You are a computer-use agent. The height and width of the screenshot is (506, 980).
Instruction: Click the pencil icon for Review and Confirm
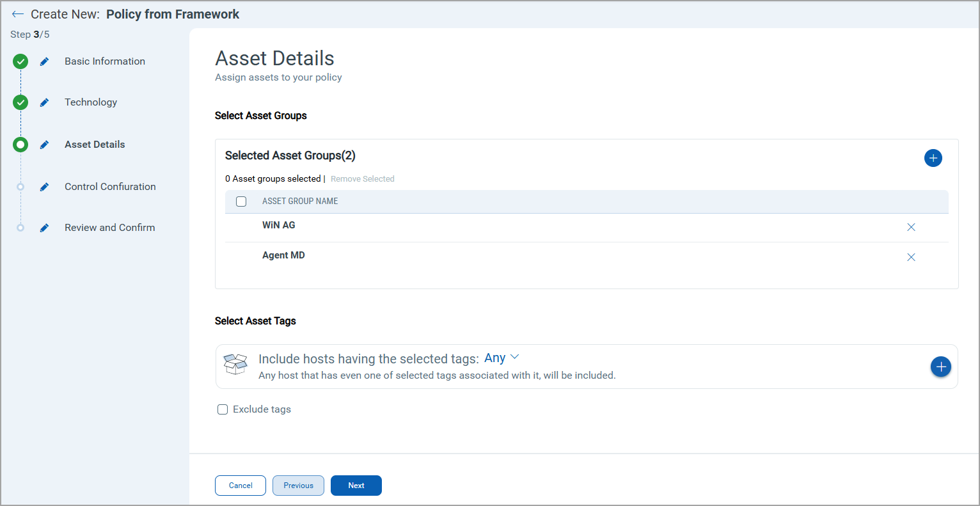(44, 228)
